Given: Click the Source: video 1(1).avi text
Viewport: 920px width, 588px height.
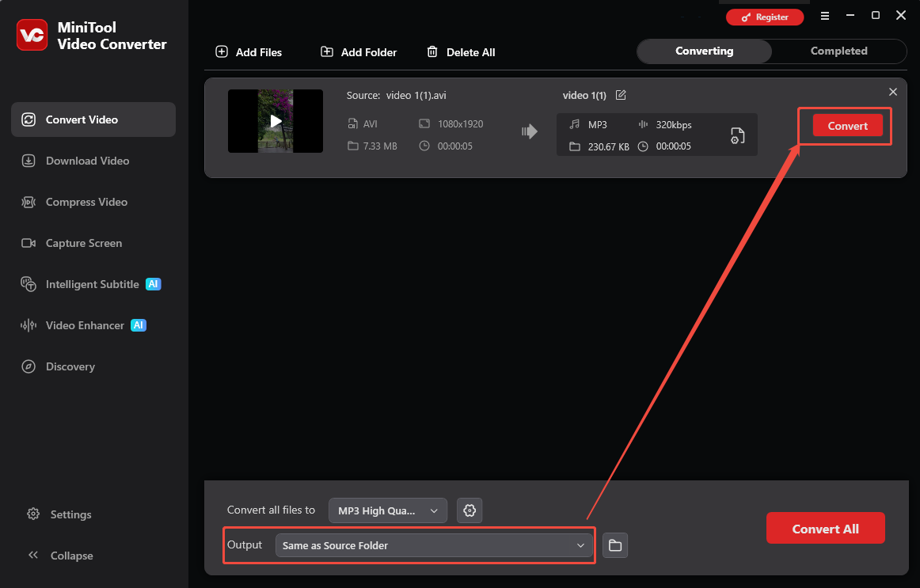Looking at the screenshot, I should point(396,96).
